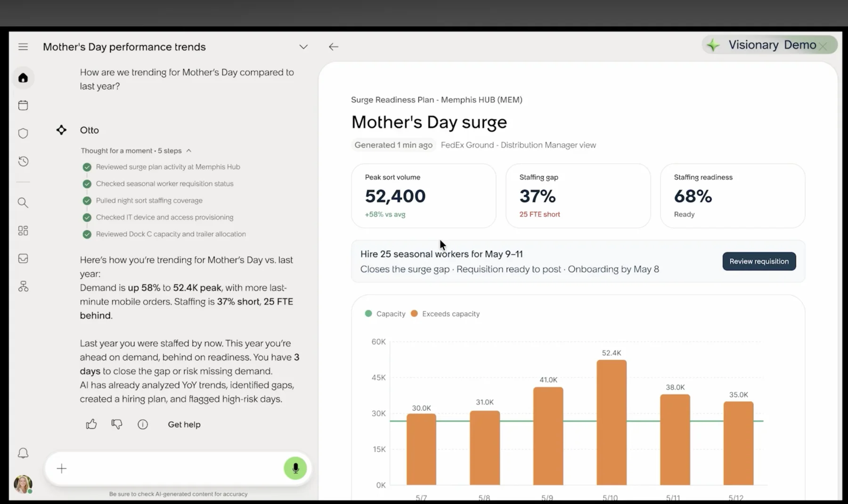Open the Staffing gap card
The width and height of the screenshot is (848, 504).
point(578,196)
